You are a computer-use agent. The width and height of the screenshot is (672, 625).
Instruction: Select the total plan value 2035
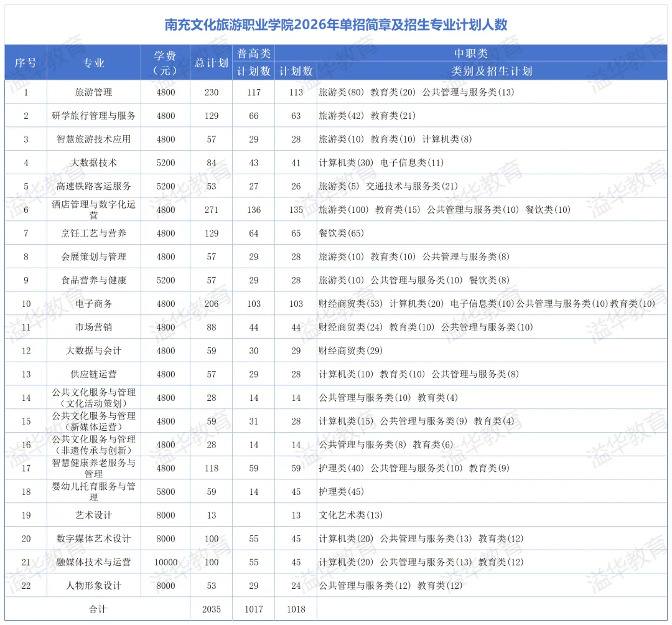coord(212,609)
